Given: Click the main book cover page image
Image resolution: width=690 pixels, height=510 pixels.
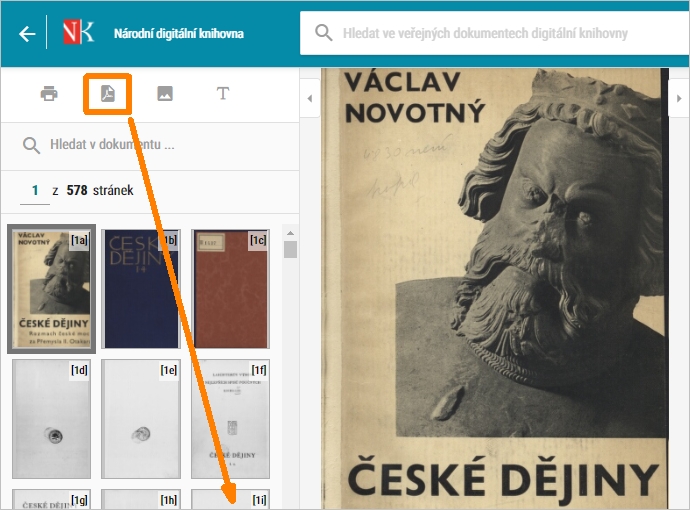Looking at the screenshot, I should tap(495, 289).
